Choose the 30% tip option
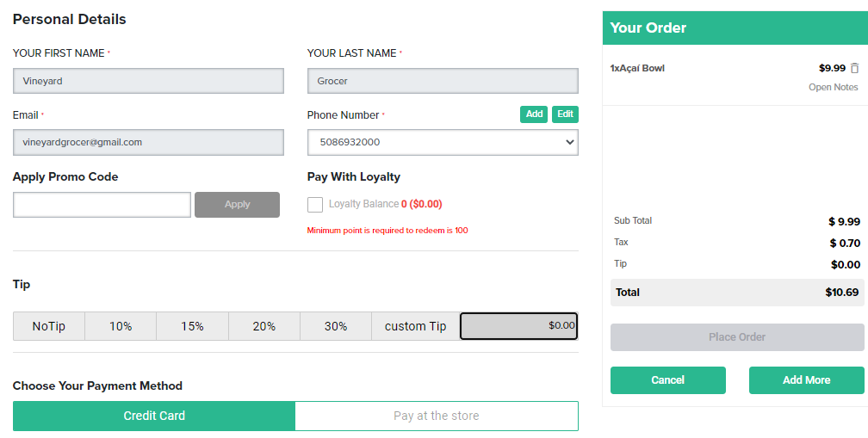The width and height of the screenshot is (868, 438). click(x=336, y=326)
